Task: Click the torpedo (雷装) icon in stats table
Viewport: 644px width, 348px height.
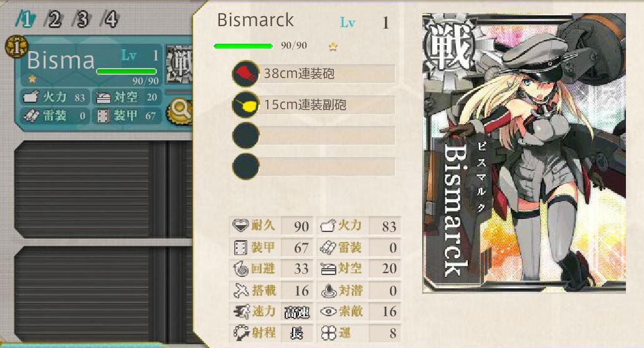Action: pyautogui.click(x=328, y=247)
